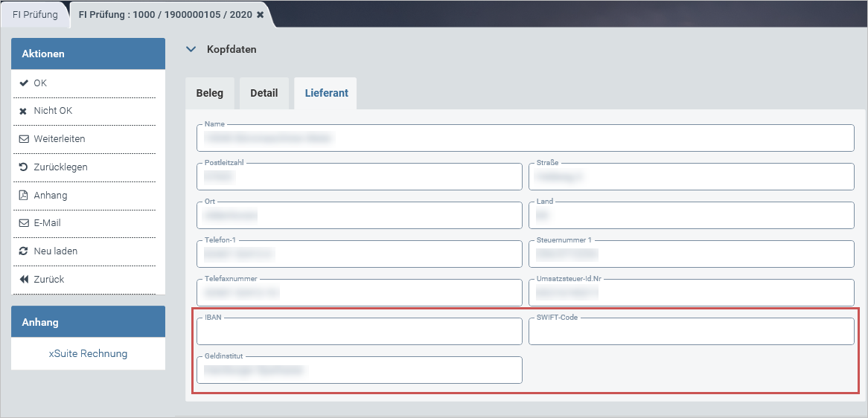Click the Neu laden refresh icon
This screenshot has width=868, height=418.
coord(23,251)
